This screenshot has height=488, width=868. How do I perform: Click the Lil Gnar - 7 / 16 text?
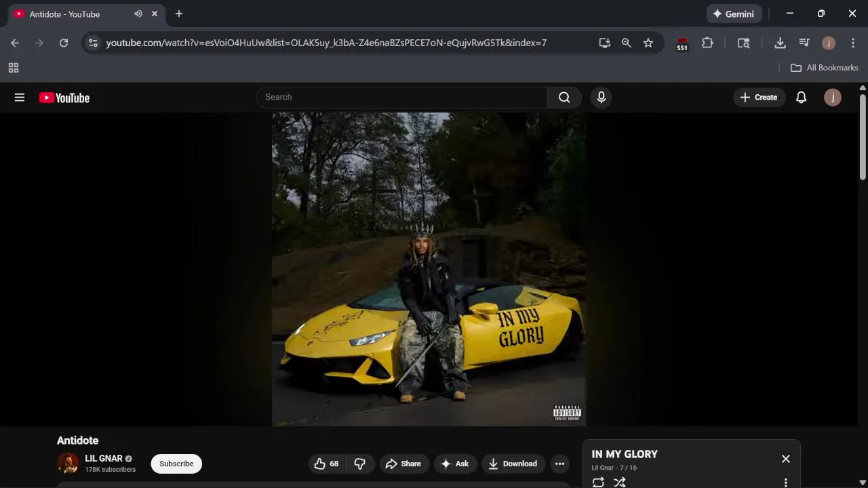click(614, 468)
